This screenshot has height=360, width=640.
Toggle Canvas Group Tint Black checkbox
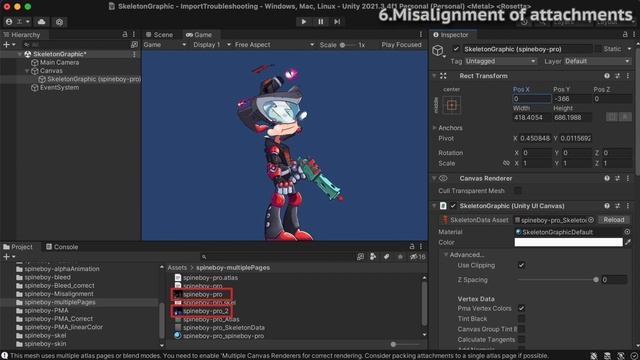pyautogui.click(x=521, y=329)
